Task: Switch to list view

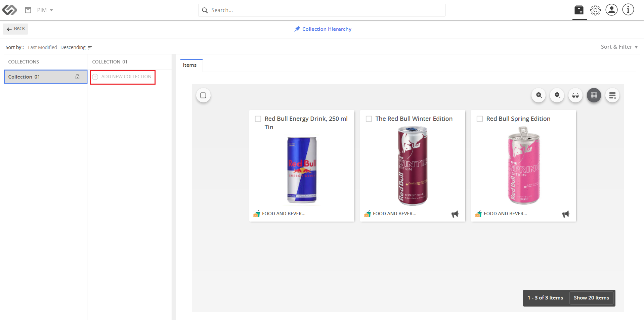Action: click(612, 95)
